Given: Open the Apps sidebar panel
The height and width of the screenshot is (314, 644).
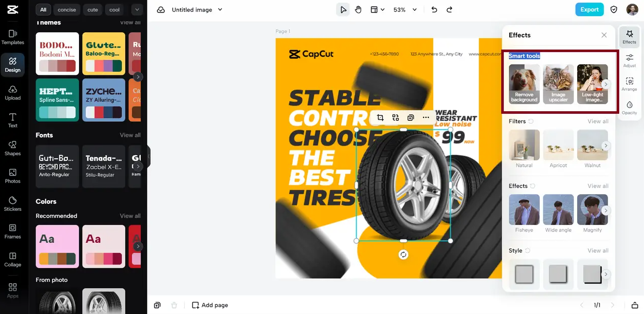Looking at the screenshot, I should tap(13, 291).
